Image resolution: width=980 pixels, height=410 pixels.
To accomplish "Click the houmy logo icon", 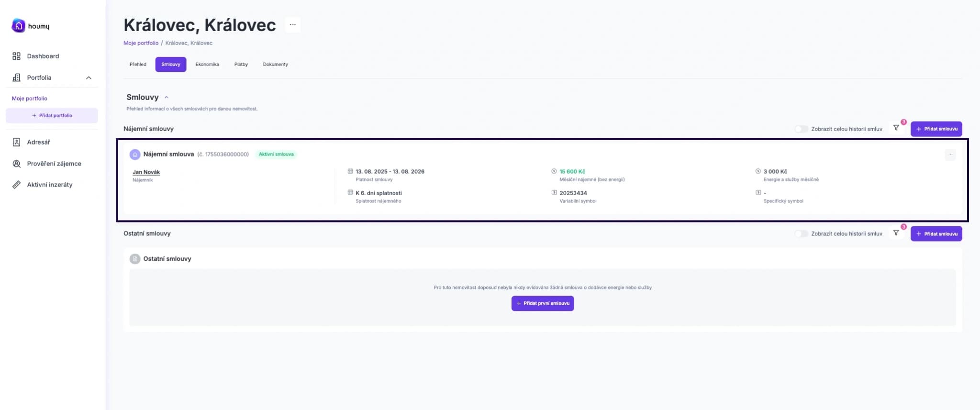I will coord(18,26).
